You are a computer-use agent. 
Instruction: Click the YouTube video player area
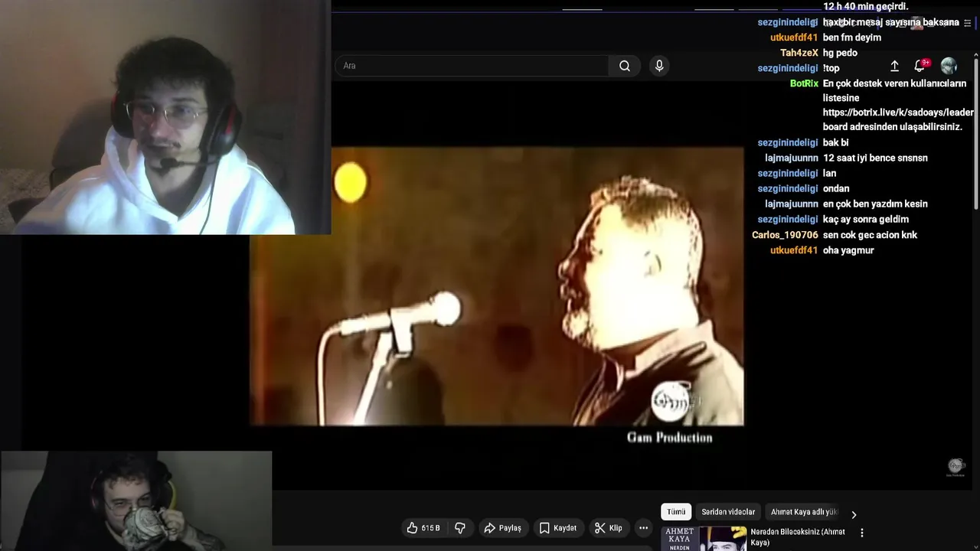pyautogui.click(x=496, y=286)
